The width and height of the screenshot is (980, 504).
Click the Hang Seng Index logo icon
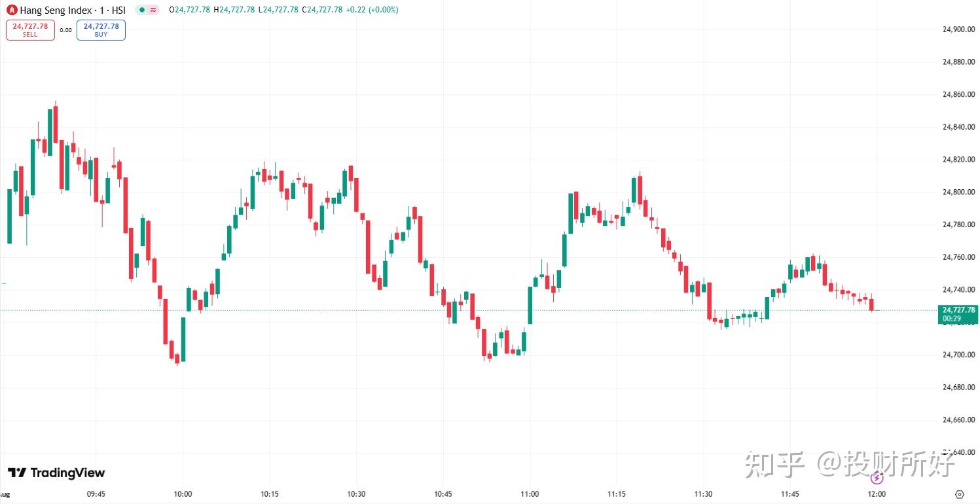[12, 10]
